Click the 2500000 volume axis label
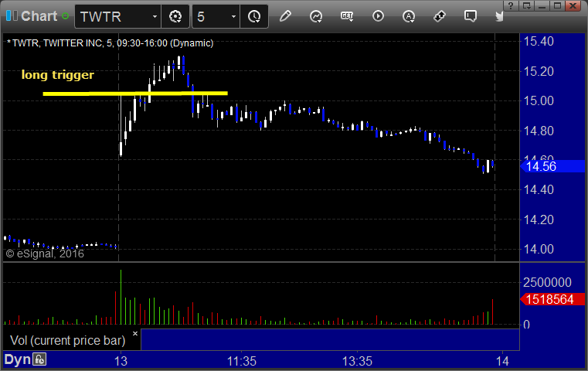 pyautogui.click(x=547, y=282)
